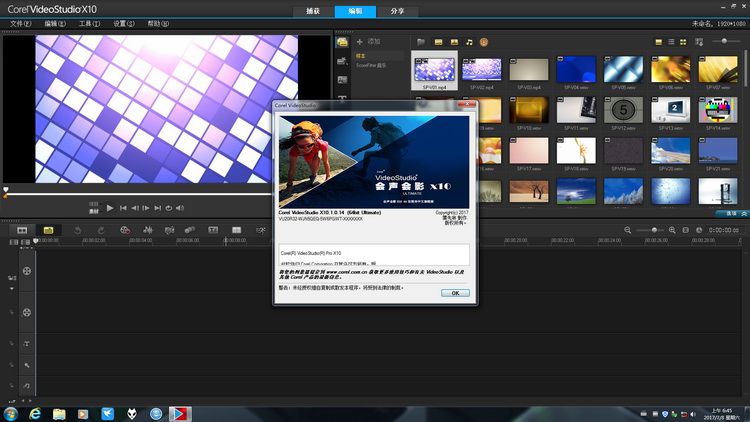
Task: Click the orange round library filter icon
Action: [484, 42]
